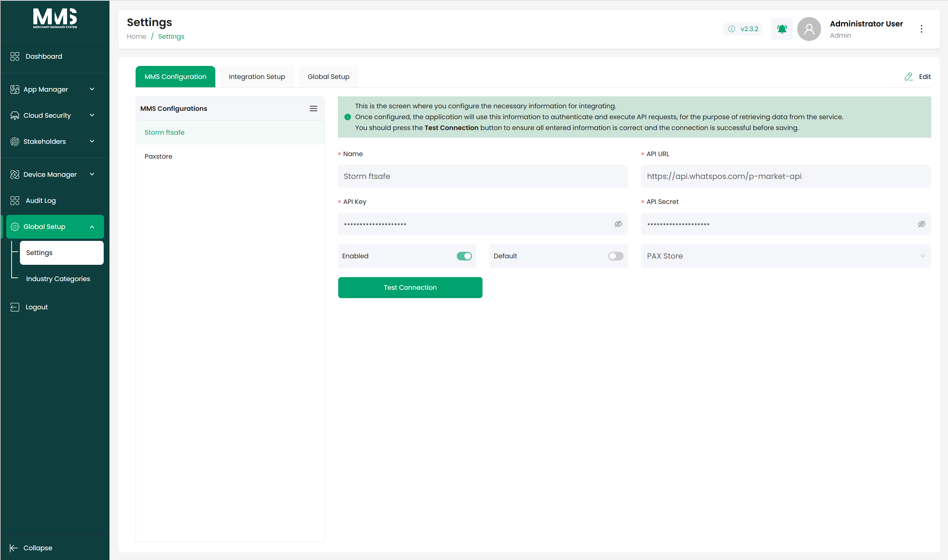The width and height of the screenshot is (948, 560).
Task: Expand the App Manager chevron
Action: tap(92, 89)
